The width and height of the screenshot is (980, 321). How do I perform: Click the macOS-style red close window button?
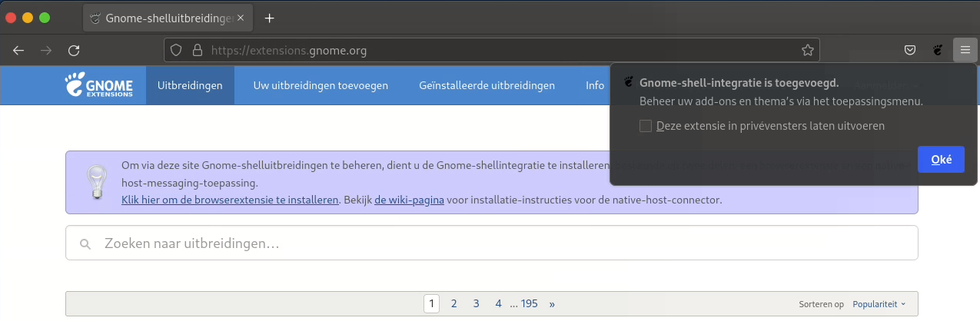12,17
